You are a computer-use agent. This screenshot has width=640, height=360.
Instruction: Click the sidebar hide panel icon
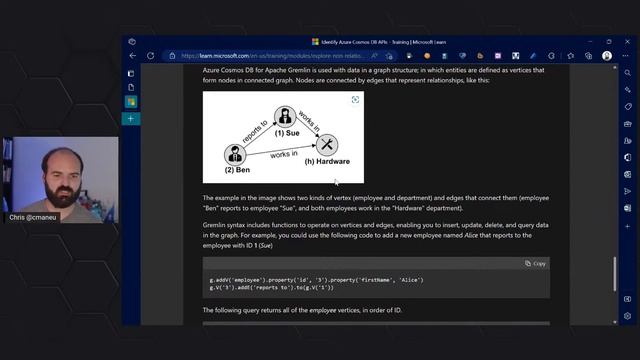[x=628, y=299]
